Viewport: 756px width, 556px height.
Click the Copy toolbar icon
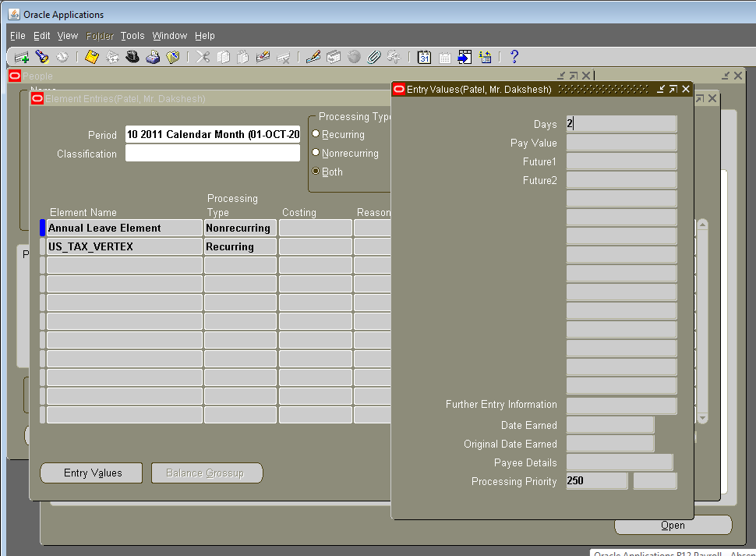(x=223, y=58)
